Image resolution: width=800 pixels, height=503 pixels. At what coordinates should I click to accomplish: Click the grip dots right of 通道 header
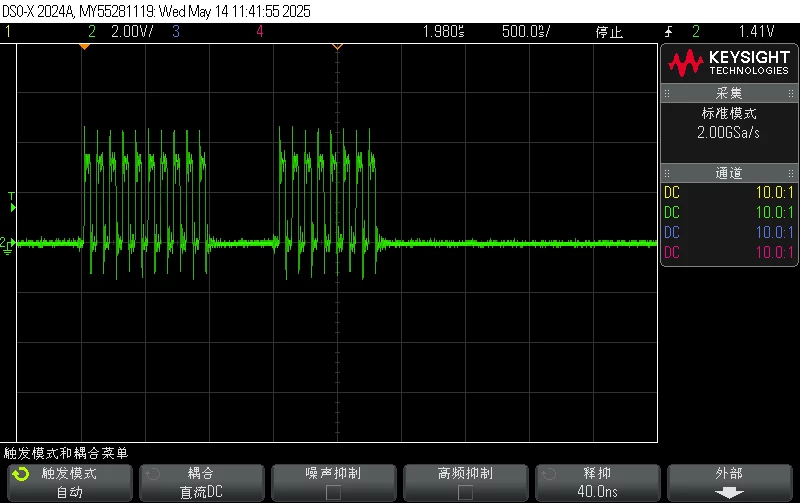coord(790,173)
